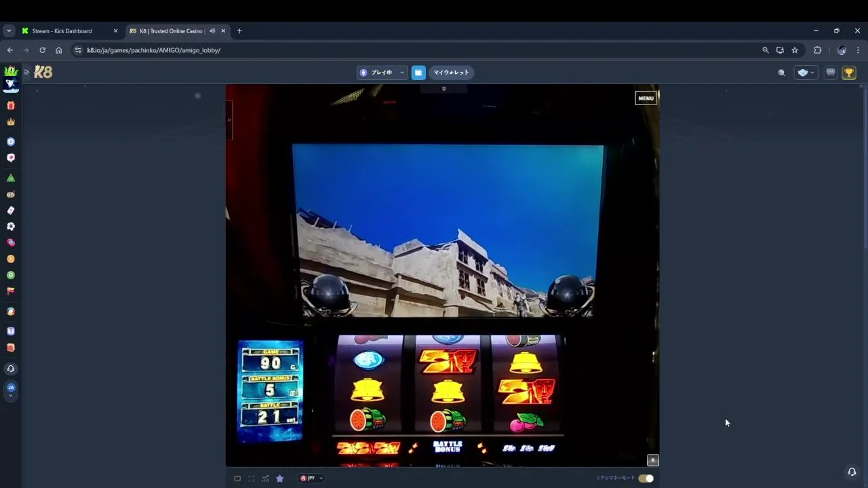Open the user avatar dropdown
Viewport: 868px width, 488px height.
click(806, 73)
